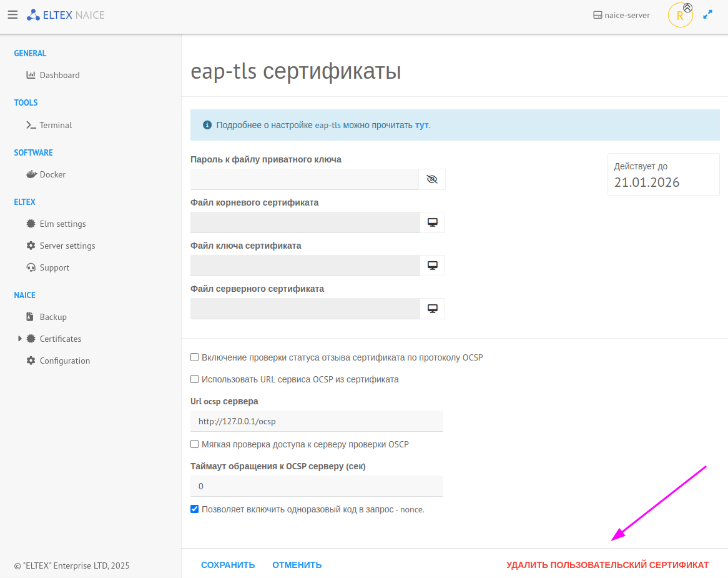The image size is (728, 578).
Task: Click the СОХРАНИТЬ save button
Action: coord(228,565)
